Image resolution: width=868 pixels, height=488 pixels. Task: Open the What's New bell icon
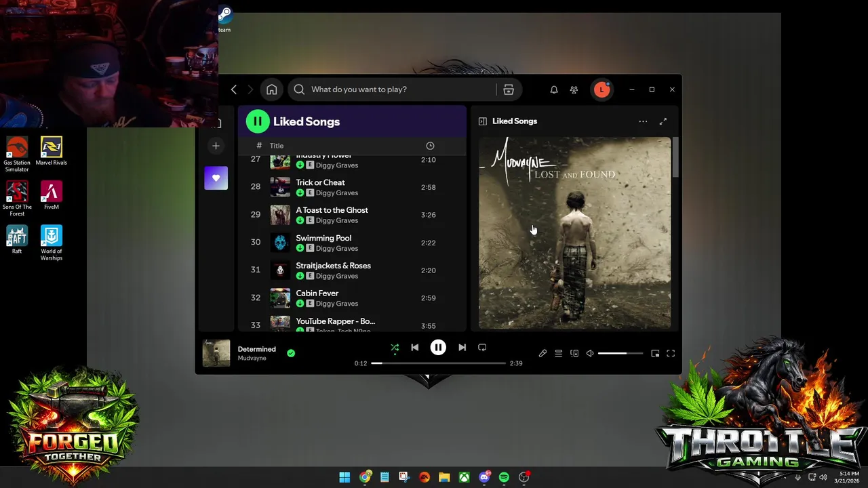554,89
